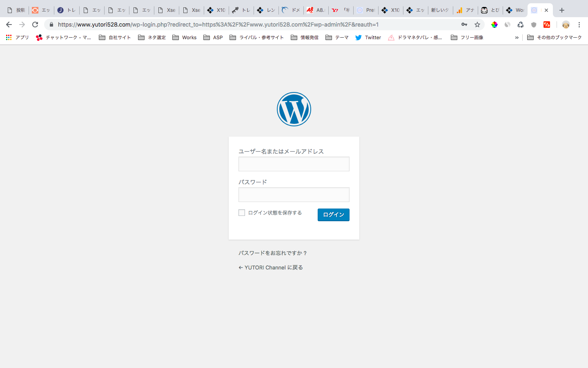Switch to the key-icon トレ tab

[x=241, y=10]
